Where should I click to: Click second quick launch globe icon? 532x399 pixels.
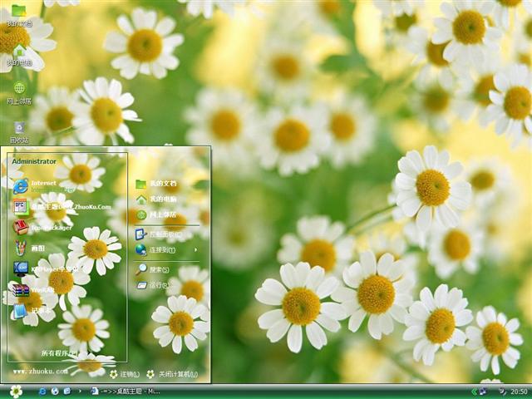pyautogui.click(x=55, y=392)
